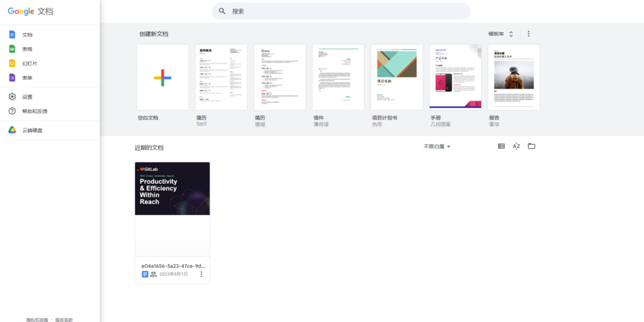
Task: Click the 服务条款 link
Action: 64,319
